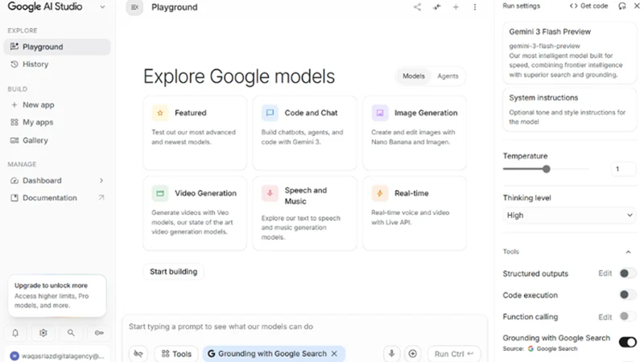
Task: Open the Gemini 3 Flash Preview model selector
Action: click(569, 53)
